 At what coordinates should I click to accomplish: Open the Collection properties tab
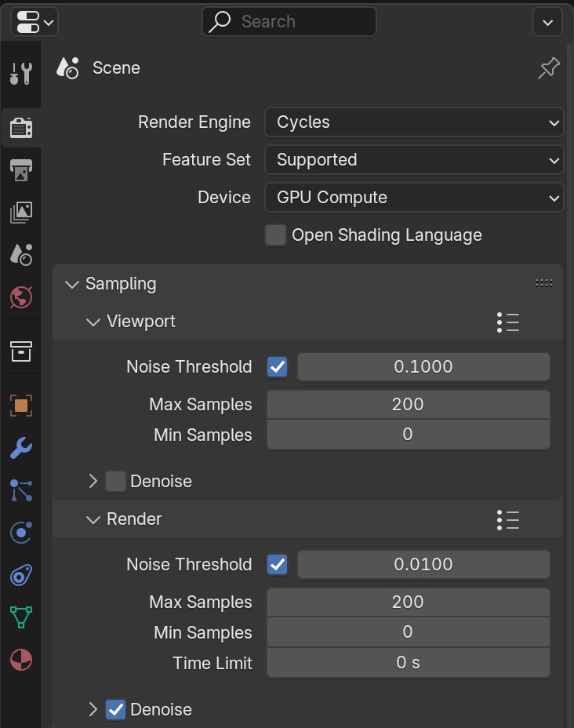21,351
